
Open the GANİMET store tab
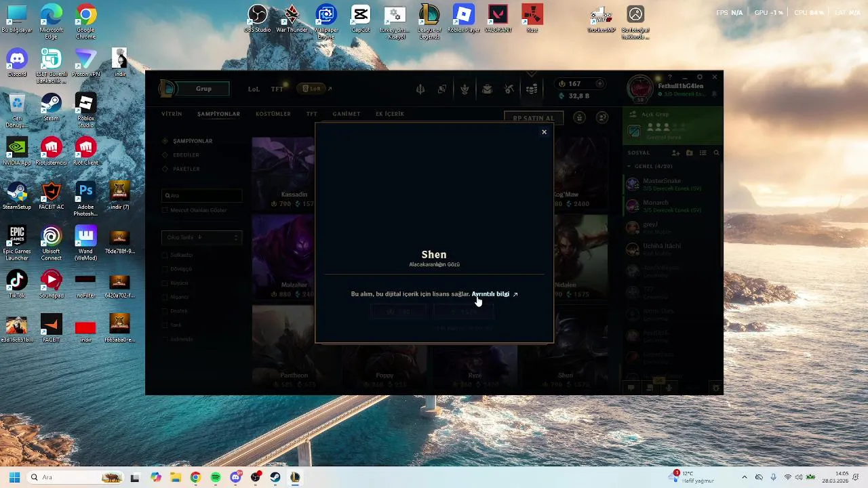347,114
